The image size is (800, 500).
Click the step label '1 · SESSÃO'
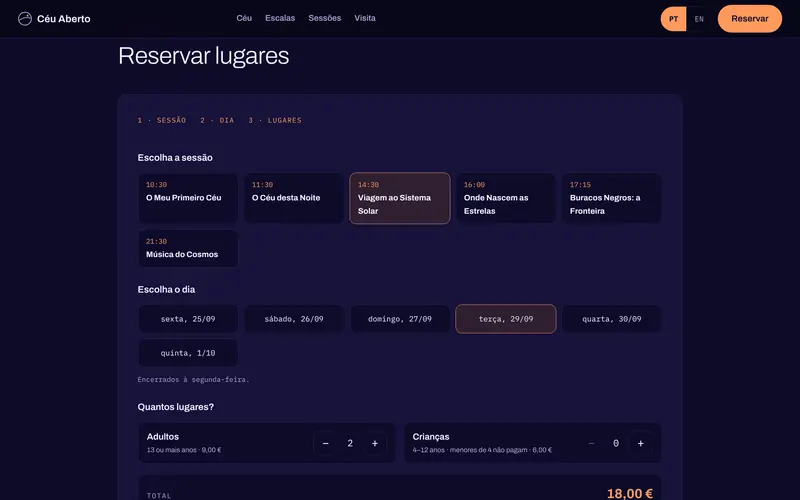[162, 120]
